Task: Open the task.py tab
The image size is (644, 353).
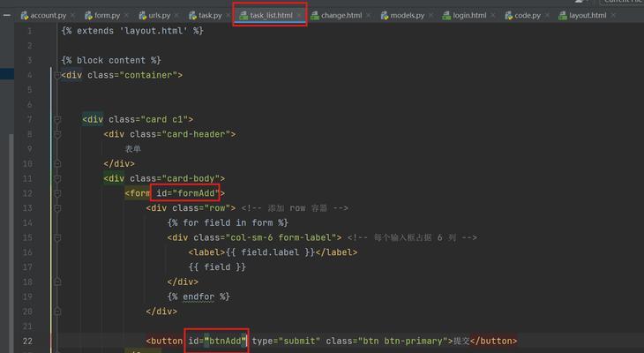Action: pyautogui.click(x=210, y=16)
